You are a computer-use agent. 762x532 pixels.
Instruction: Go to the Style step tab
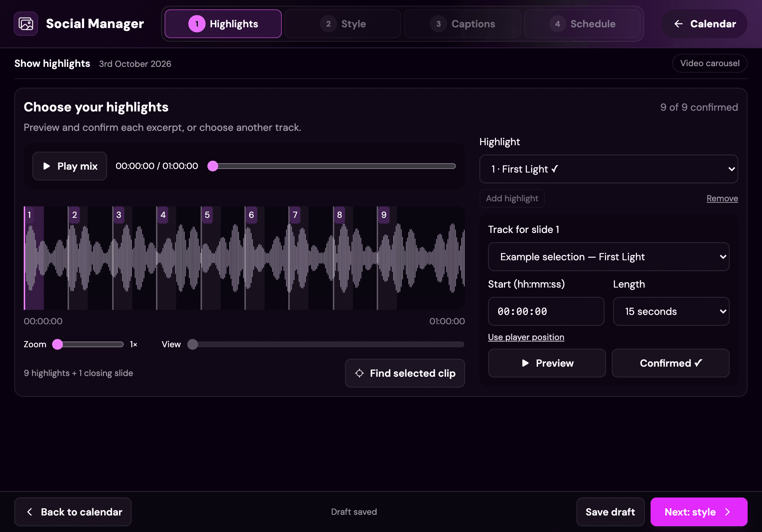(x=343, y=24)
